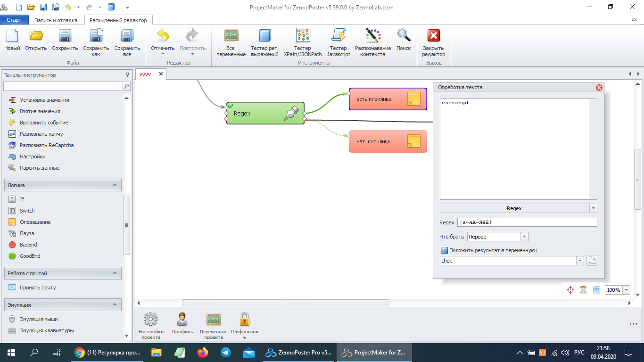Open the quick access toolbar customize dropdown
Image resolution: width=644 pixels, height=362 pixels.
pos(128,7)
